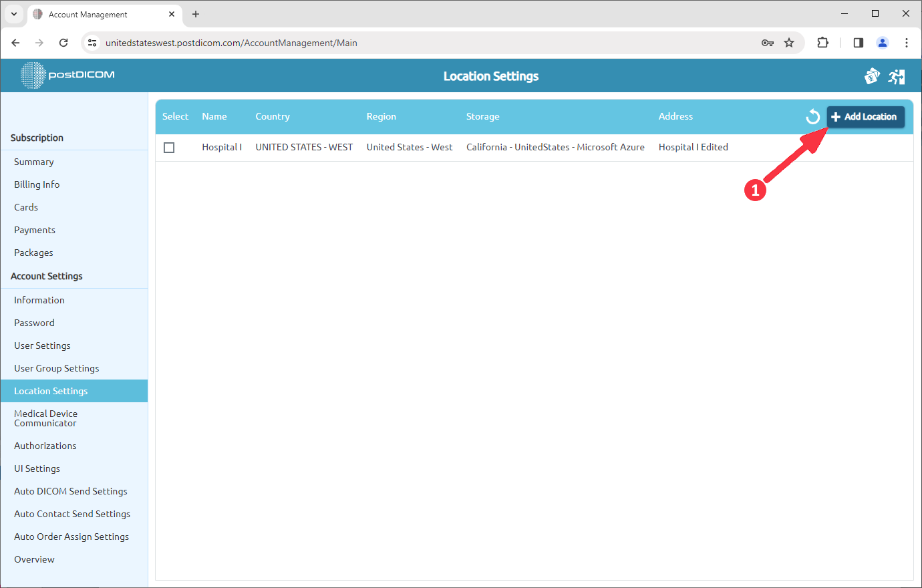Screen dimensions: 922x588
Task: Refresh the locations list with the reload icon
Action: 812,116
